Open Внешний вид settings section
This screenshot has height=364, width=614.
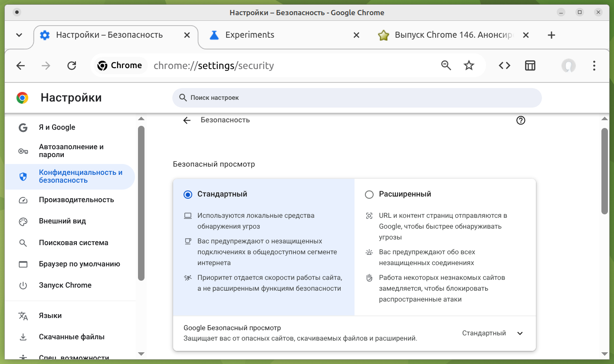pyautogui.click(x=62, y=221)
